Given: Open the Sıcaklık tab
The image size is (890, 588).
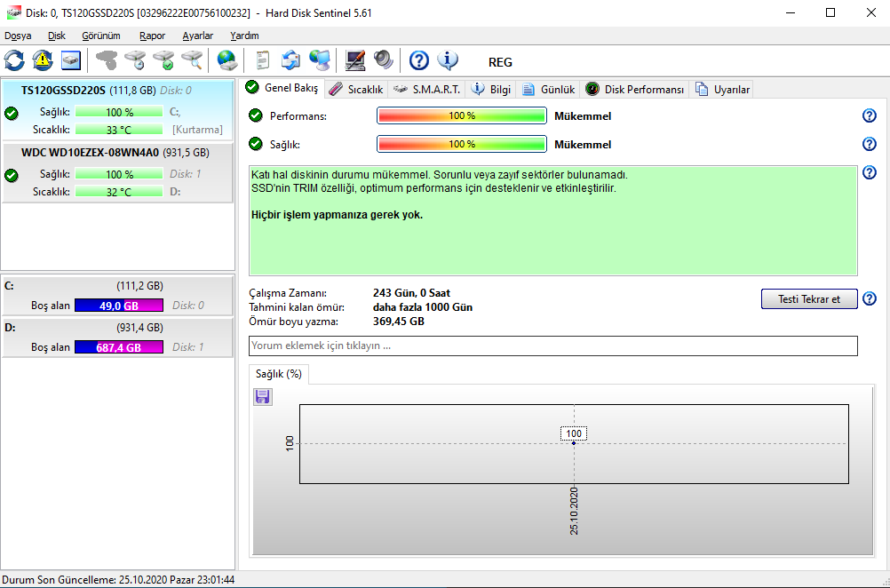Looking at the screenshot, I should point(356,89).
